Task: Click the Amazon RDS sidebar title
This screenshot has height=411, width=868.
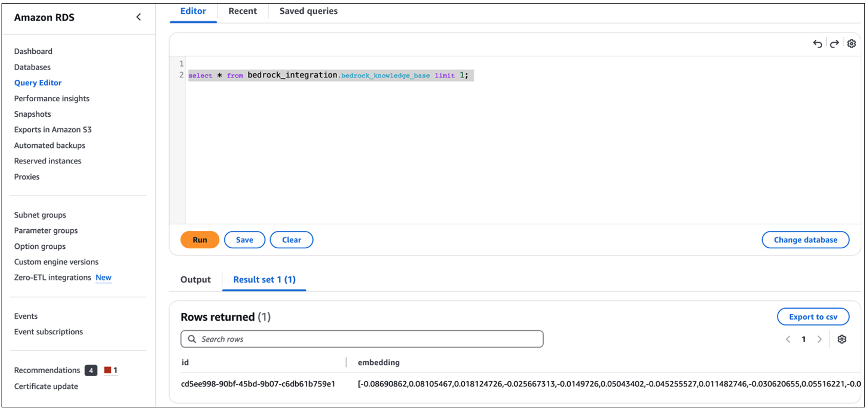Action: click(45, 17)
